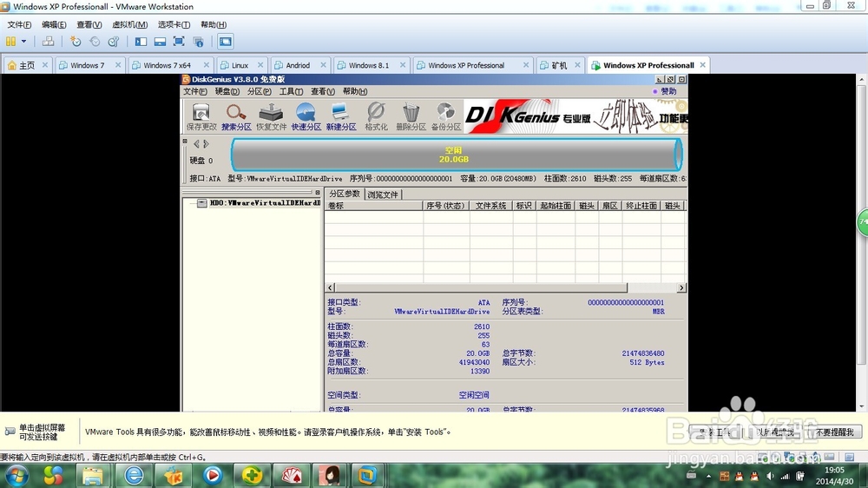The image size is (868, 488).
Task: Click the VMware take snapshot icon
Action: pyautogui.click(x=76, y=42)
